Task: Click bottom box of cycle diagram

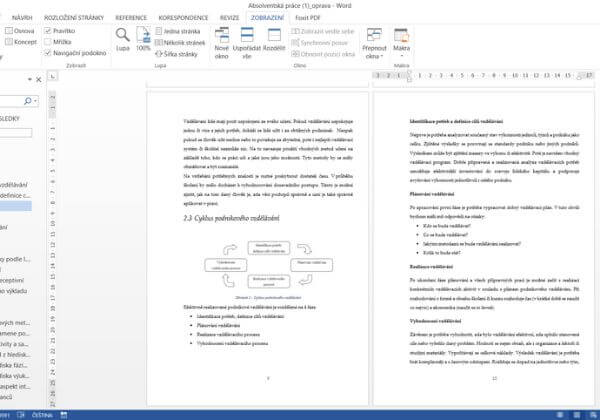Action: [x=269, y=282]
